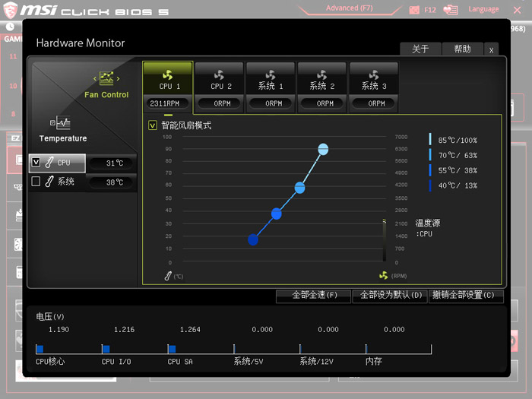This screenshot has width=532, height=399.
Task: Click 全部设为默认(D) button
Action: [x=390, y=295]
